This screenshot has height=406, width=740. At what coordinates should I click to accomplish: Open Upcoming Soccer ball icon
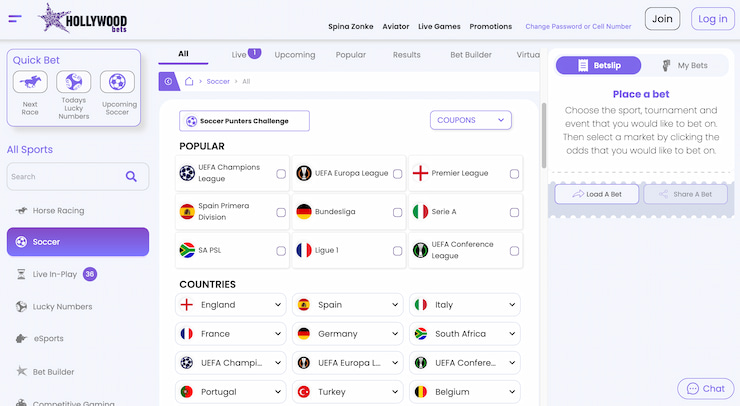pyautogui.click(x=117, y=82)
